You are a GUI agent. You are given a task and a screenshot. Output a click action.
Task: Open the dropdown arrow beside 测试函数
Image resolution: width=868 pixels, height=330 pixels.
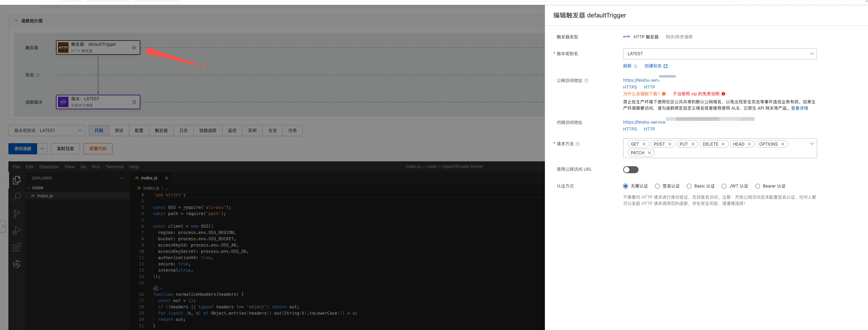(x=42, y=149)
